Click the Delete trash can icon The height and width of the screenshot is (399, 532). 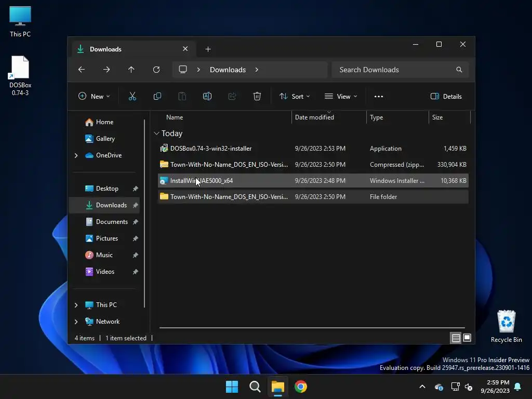point(257,96)
